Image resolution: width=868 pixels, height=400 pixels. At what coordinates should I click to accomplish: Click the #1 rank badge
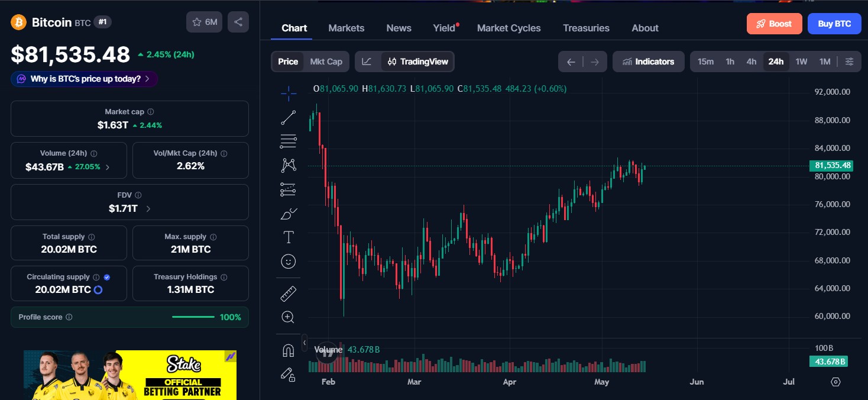pyautogui.click(x=103, y=22)
